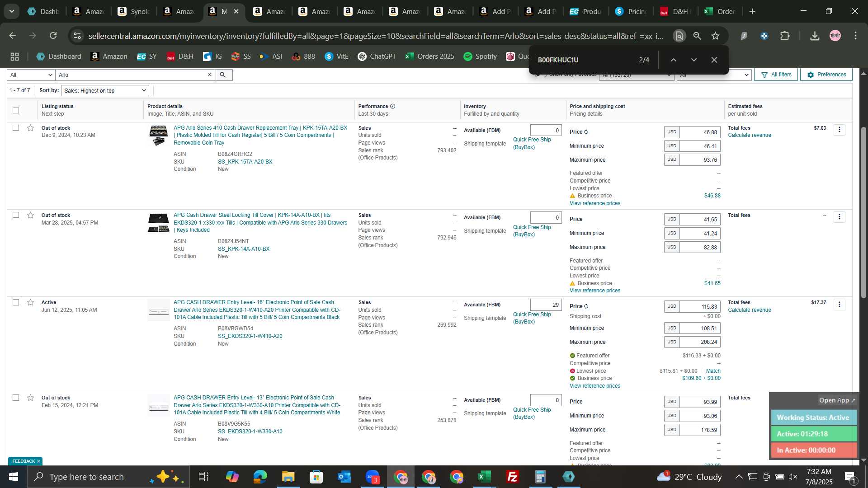Select the EKDS320-1-W330-A10 listing checkbox

click(16, 398)
